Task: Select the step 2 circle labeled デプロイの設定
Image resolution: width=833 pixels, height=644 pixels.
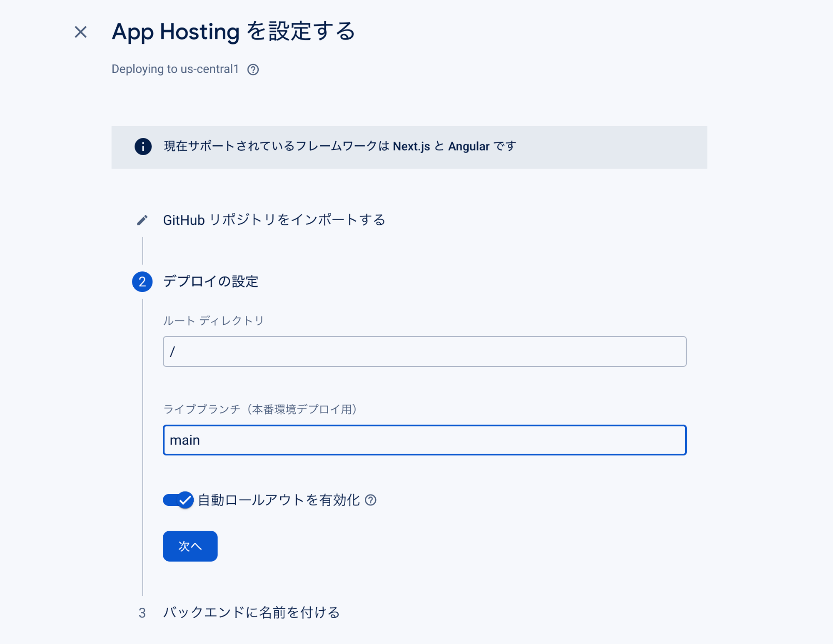Action: (142, 282)
